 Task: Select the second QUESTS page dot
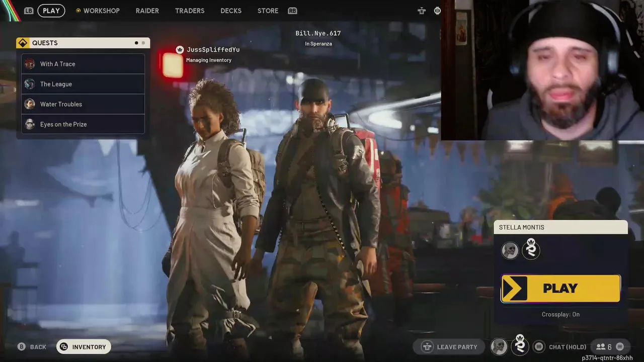click(x=143, y=43)
